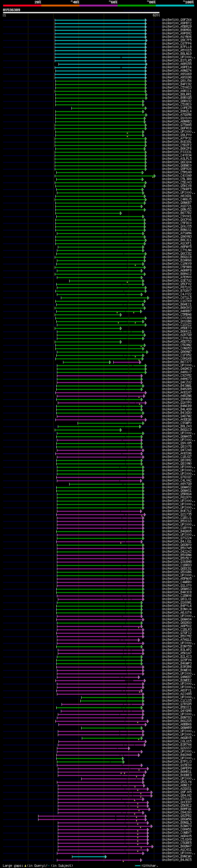Click label UniRef100_A4H673
The width and height of the screenshot is (197, 868).
pyautogui.click(x=177, y=379)
